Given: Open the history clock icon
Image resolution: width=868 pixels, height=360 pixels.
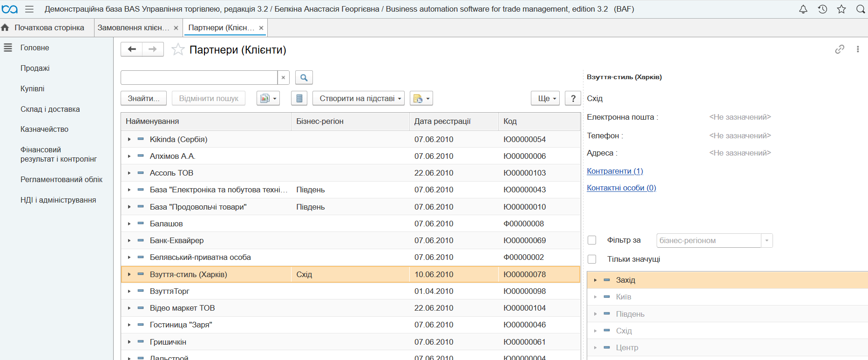Looking at the screenshot, I should pos(822,9).
